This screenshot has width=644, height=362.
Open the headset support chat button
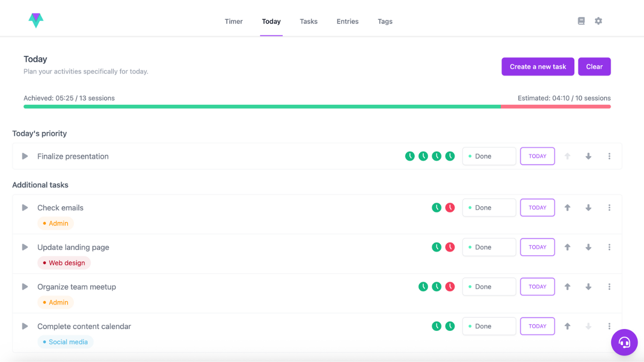click(624, 342)
